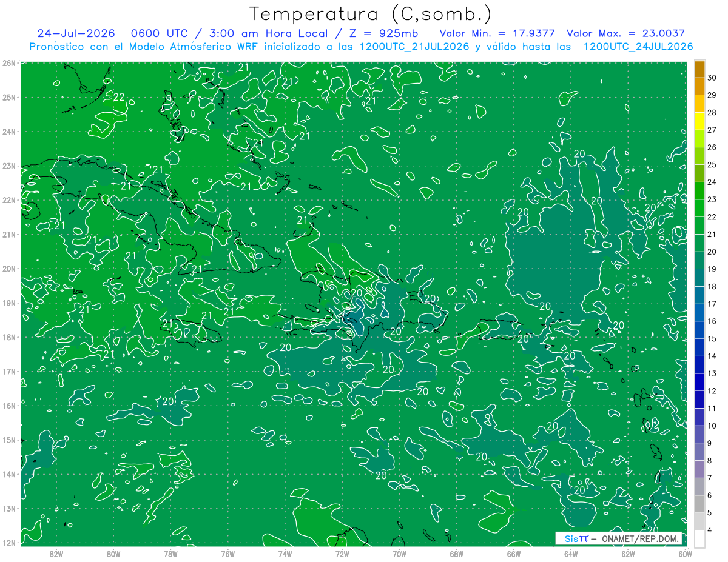Click the "78W" longitude axis label
Screen dimensions: 728x562
click(170, 554)
